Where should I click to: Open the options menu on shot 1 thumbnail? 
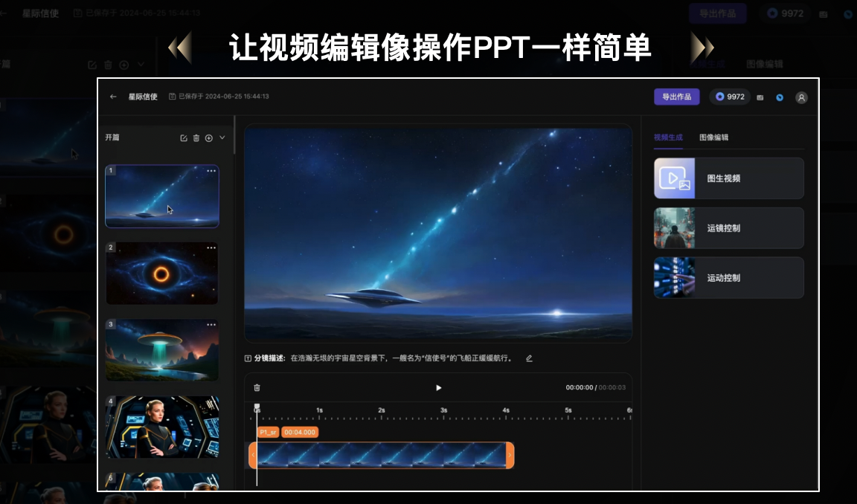[211, 170]
